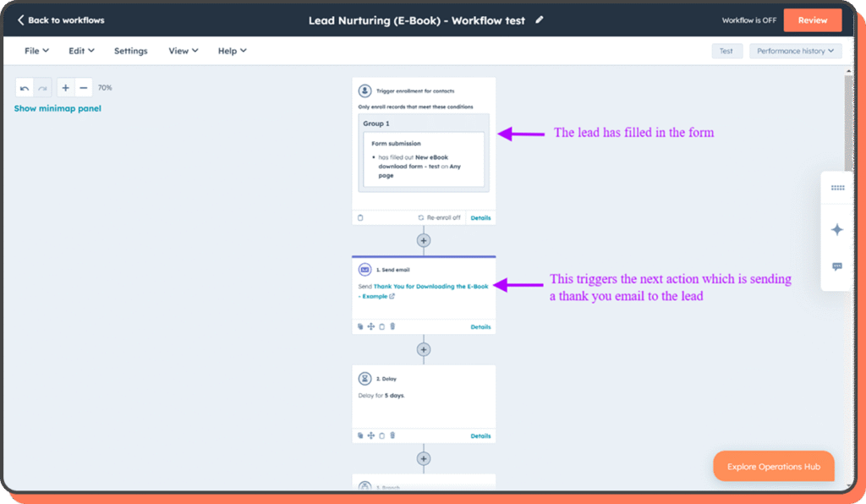Show minimap panel
This screenshot has height=504, width=866.
pyautogui.click(x=58, y=108)
